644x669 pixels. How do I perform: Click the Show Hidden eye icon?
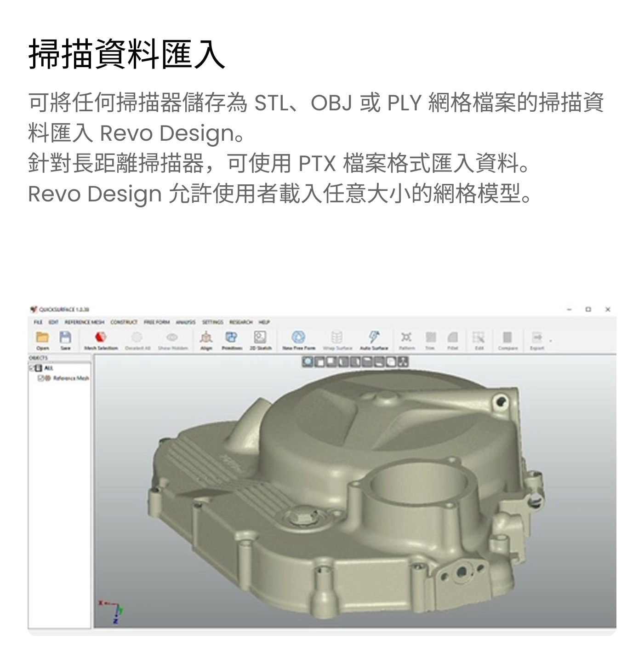tap(172, 338)
